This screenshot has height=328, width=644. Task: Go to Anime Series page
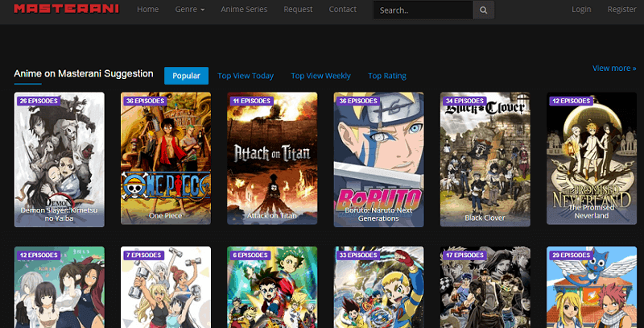click(x=244, y=10)
